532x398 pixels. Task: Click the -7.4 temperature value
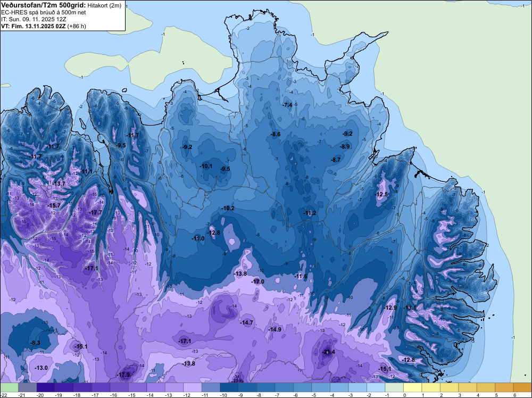[287, 105]
